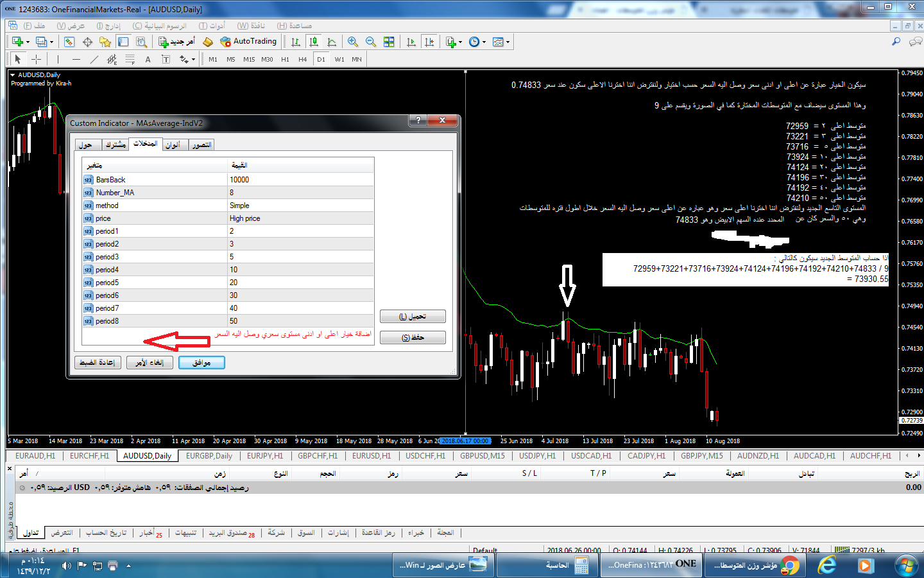Image resolution: width=924 pixels, height=578 pixels.
Task: Expand the templates dropdown in toolbar
Action: 508,42
